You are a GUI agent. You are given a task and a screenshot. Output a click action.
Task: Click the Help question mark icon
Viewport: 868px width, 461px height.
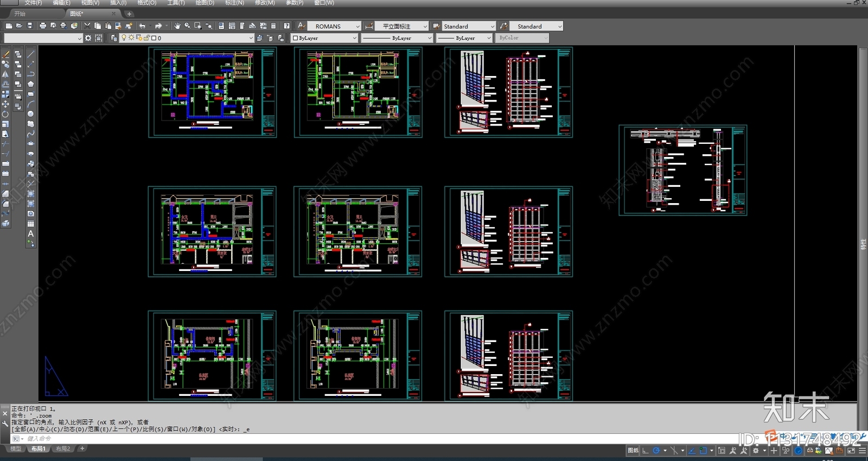[x=286, y=26]
